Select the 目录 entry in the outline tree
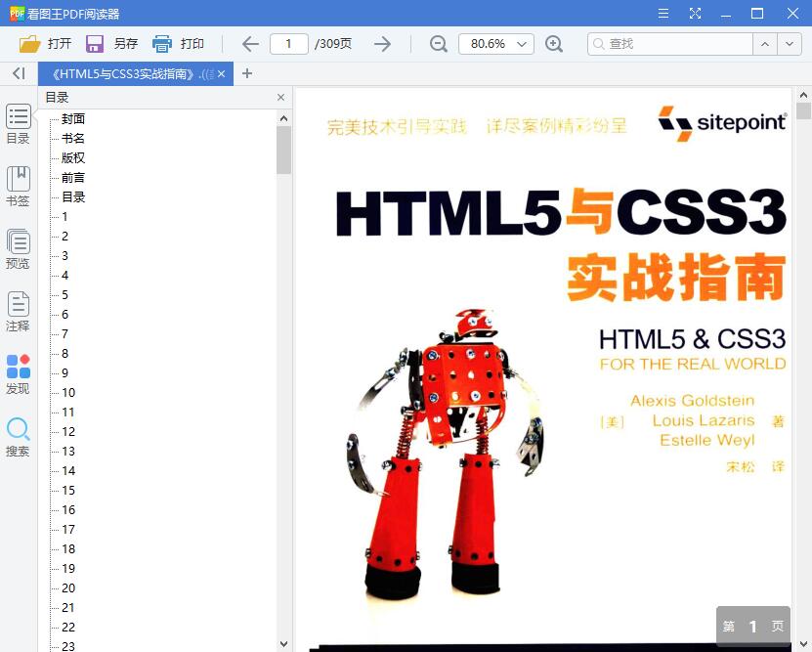This screenshot has width=812, height=652. 73,197
